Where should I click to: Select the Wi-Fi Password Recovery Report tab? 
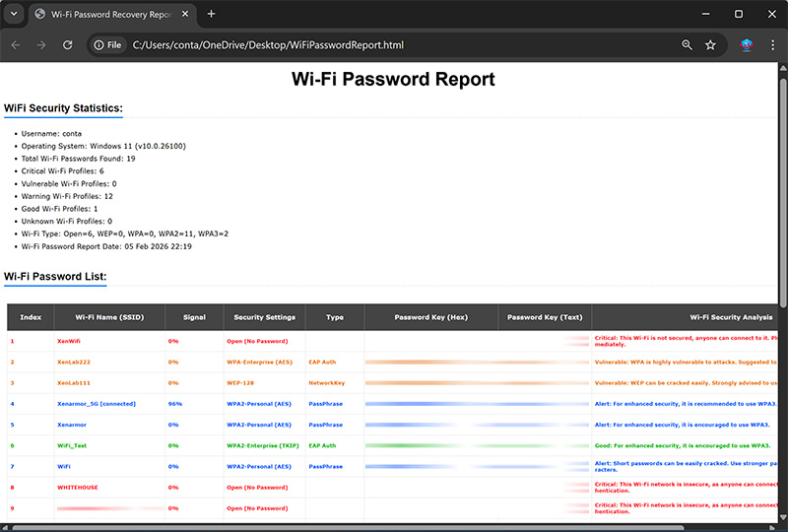click(108, 14)
